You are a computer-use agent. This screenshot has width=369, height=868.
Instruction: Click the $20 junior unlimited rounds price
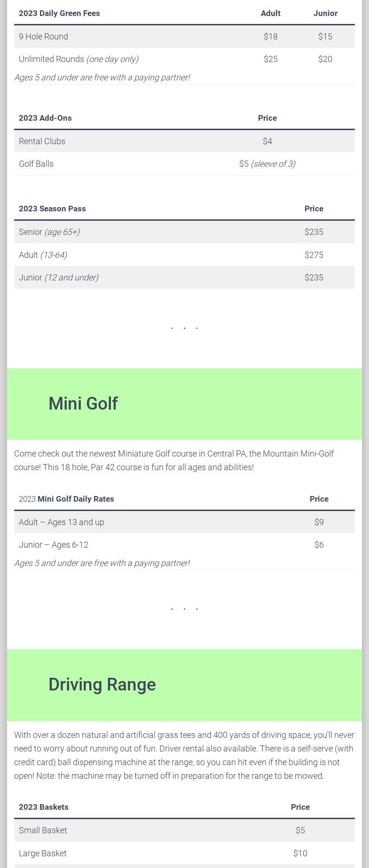[x=325, y=59]
